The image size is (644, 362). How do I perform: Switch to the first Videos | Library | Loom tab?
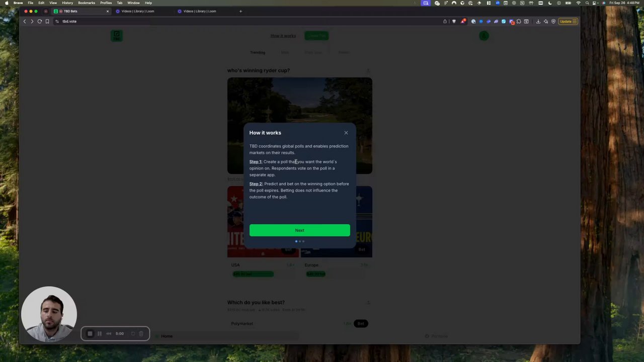click(137, 11)
